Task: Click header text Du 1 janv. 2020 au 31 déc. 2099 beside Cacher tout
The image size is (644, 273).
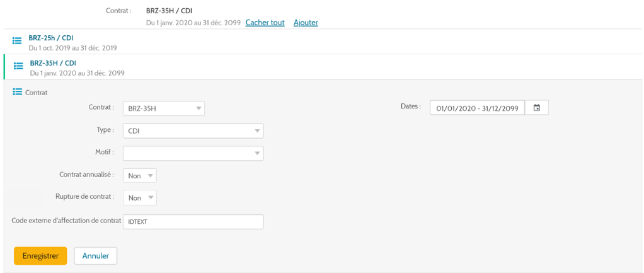Action: 193,23
